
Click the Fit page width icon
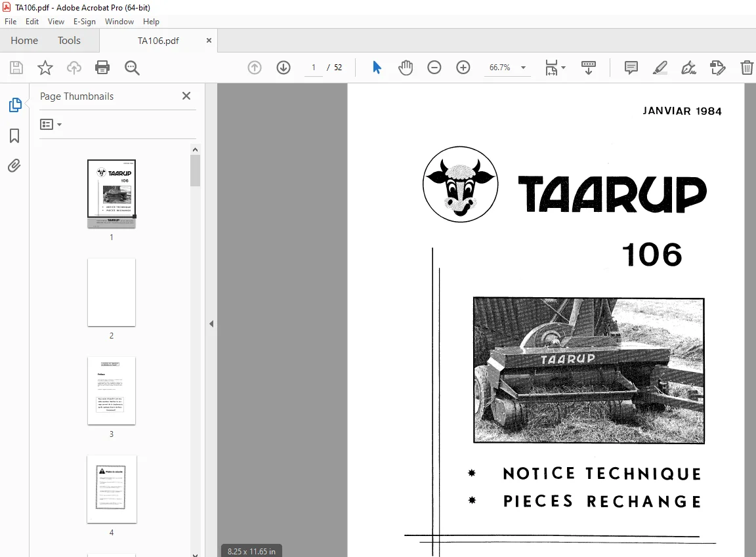[x=551, y=68]
